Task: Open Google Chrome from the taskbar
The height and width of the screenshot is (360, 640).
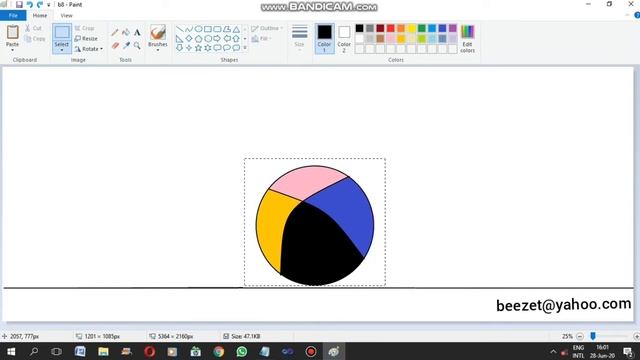Action: click(x=218, y=351)
